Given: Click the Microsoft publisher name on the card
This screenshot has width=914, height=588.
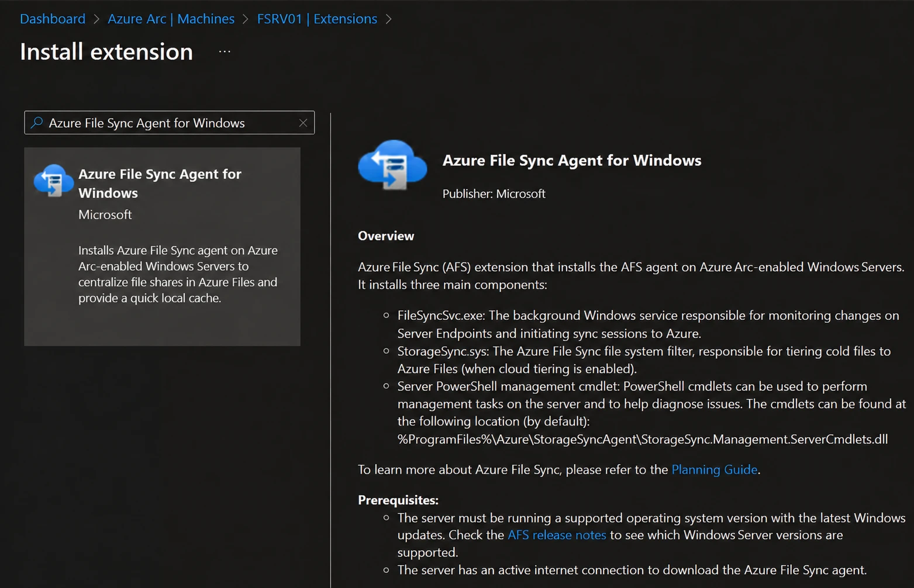Looking at the screenshot, I should 105,215.
